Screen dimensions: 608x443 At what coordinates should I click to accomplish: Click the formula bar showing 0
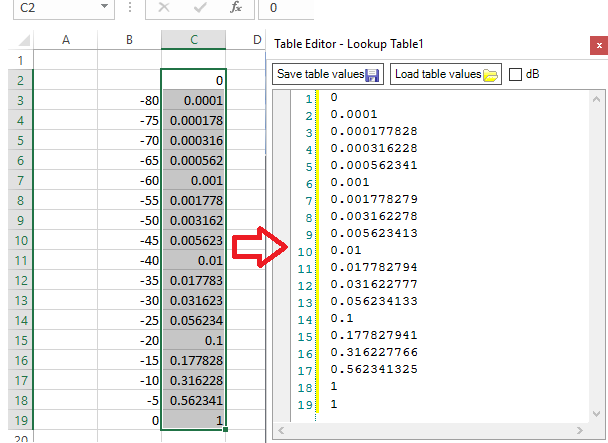[x=286, y=8]
